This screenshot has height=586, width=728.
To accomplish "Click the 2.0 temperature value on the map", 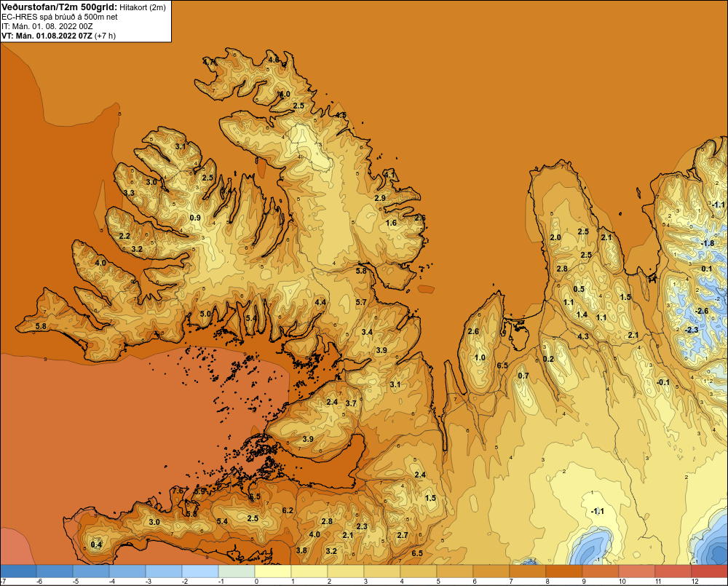I will [x=555, y=237].
